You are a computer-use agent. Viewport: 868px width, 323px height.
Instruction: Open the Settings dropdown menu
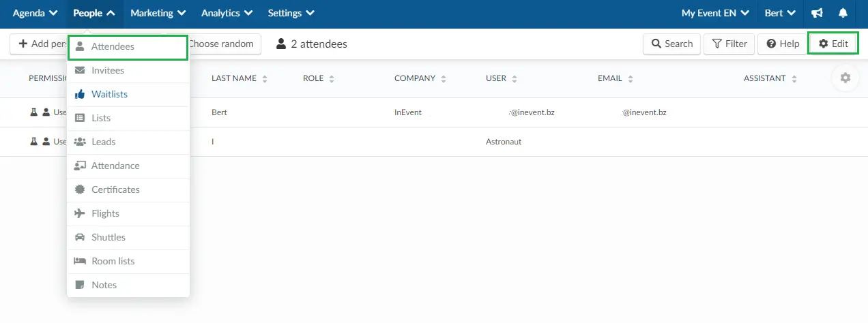pyautogui.click(x=291, y=13)
